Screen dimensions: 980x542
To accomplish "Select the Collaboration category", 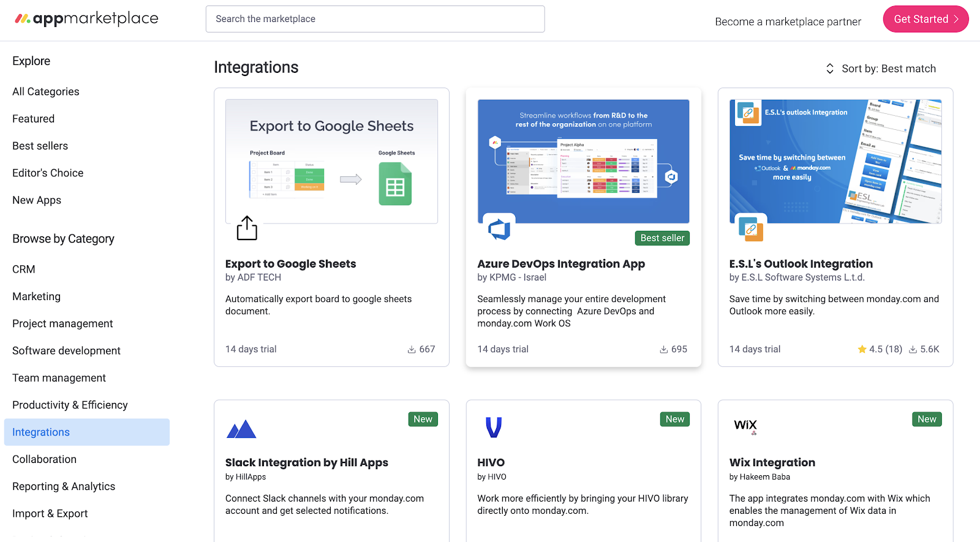I will pos(45,459).
